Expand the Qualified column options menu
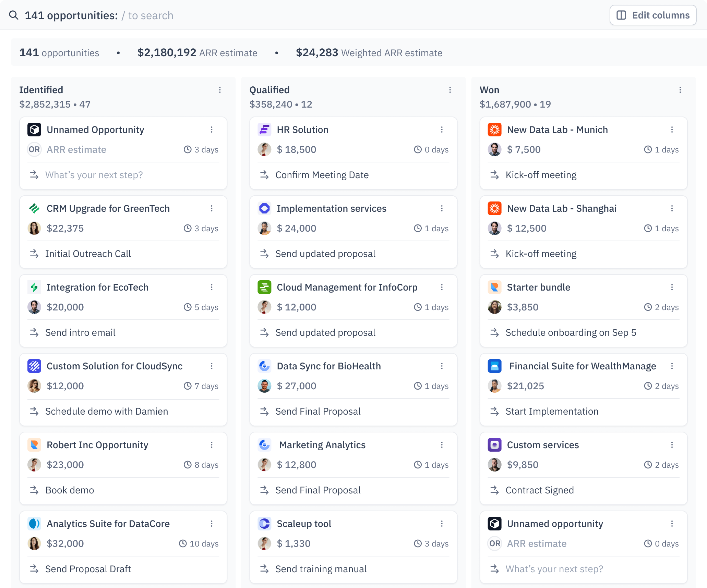Screen dimensions: 707x588 [x=450, y=90]
